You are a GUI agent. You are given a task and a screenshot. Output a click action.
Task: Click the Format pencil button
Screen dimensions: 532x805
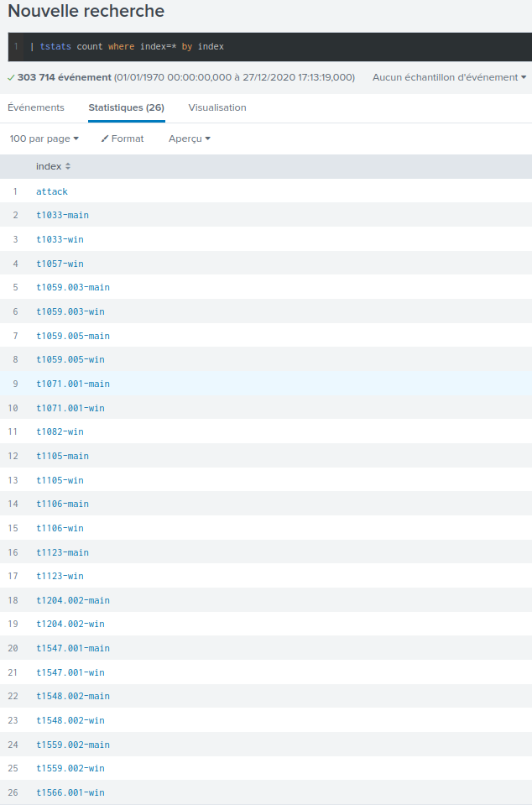point(122,139)
